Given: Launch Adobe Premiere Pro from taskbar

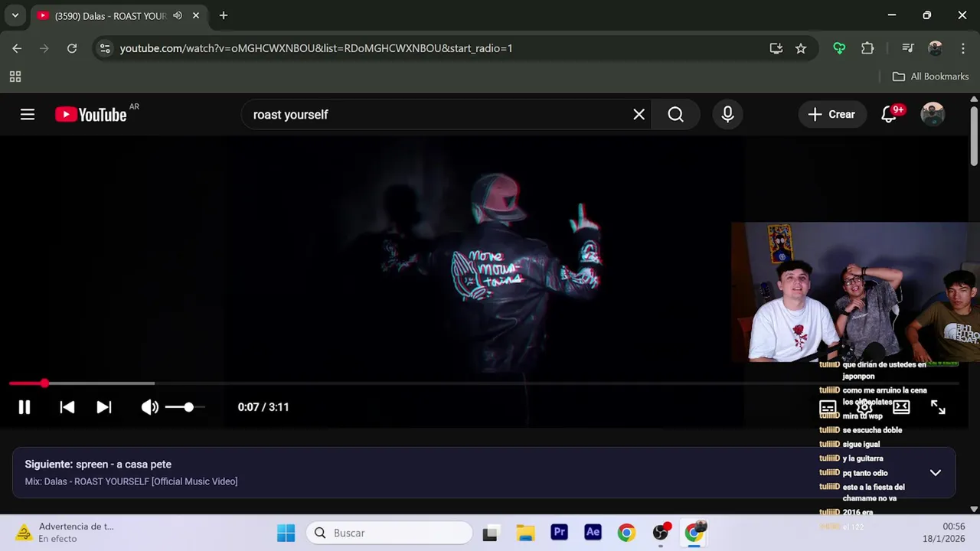Looking at the screenshot, I should click(560, 533).
